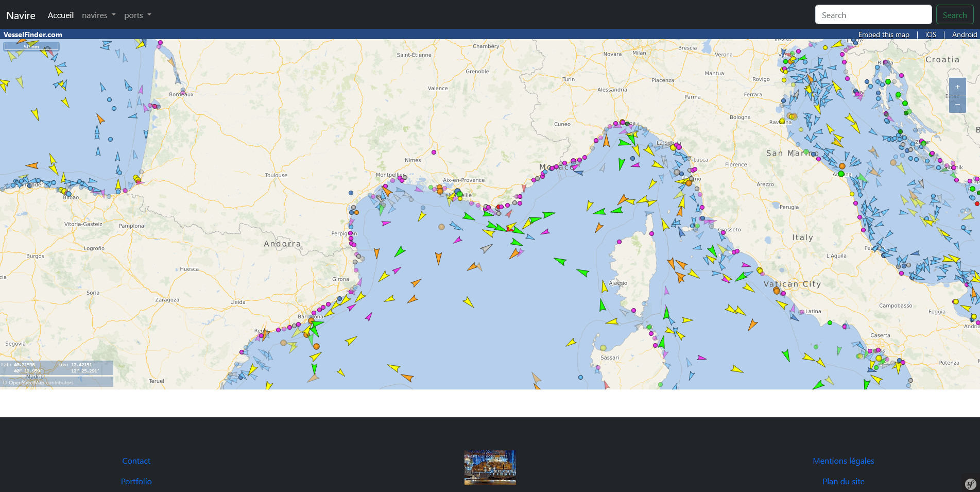The width and height of the screenshot is (980, 492).
Task: Open the VesselFinder.com link
Action: point(32,35)
